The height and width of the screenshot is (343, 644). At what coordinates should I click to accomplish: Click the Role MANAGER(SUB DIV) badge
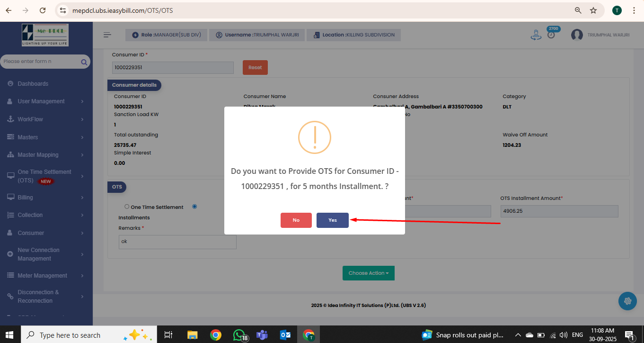167,35
